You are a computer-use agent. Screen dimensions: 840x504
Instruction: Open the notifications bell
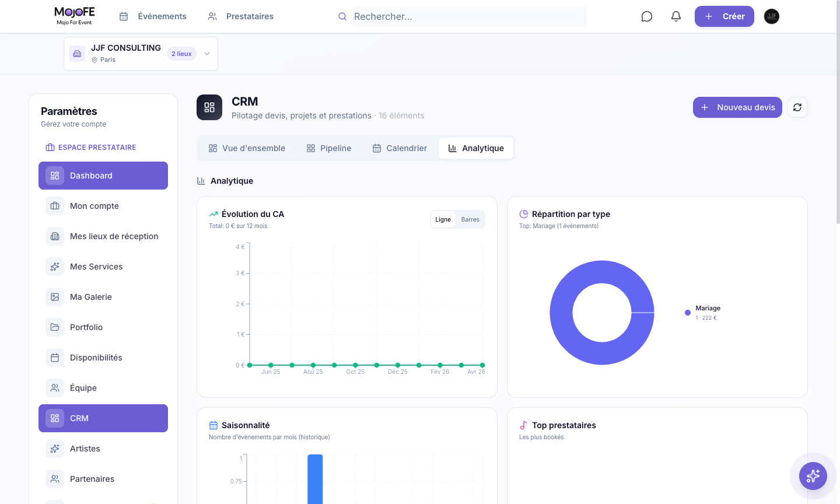(676, 16)
